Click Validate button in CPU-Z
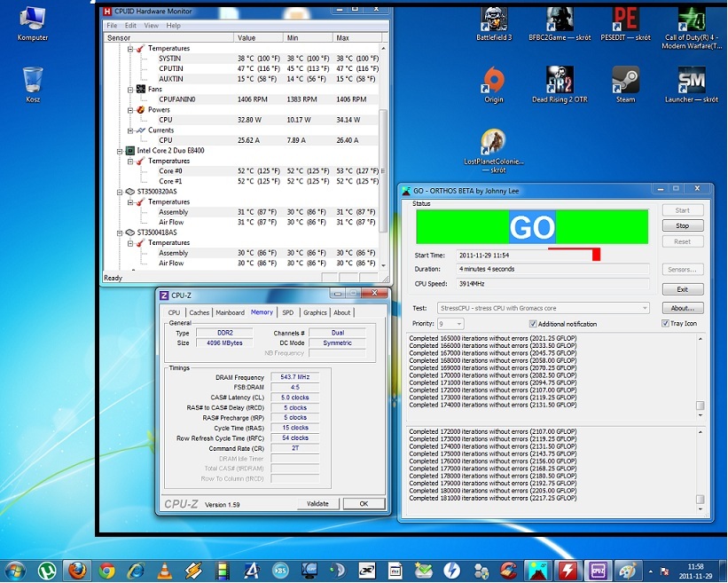The width and height of the screenshot is (728, 583). point(317,503)
